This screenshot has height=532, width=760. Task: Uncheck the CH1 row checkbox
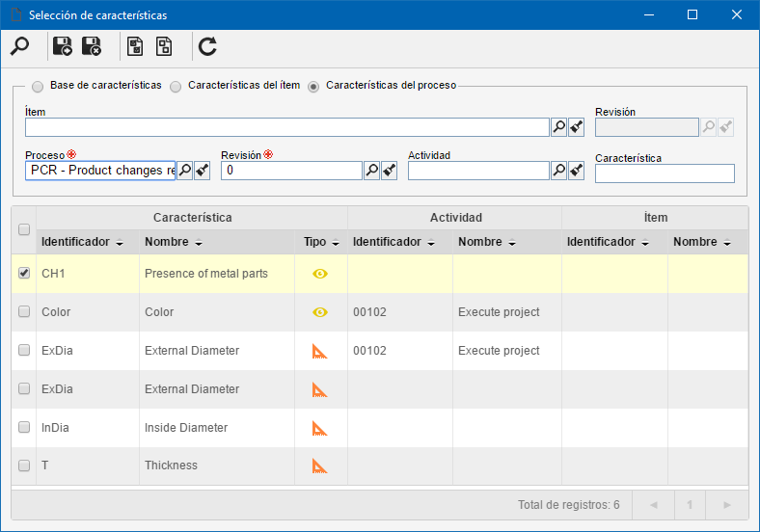24,273
